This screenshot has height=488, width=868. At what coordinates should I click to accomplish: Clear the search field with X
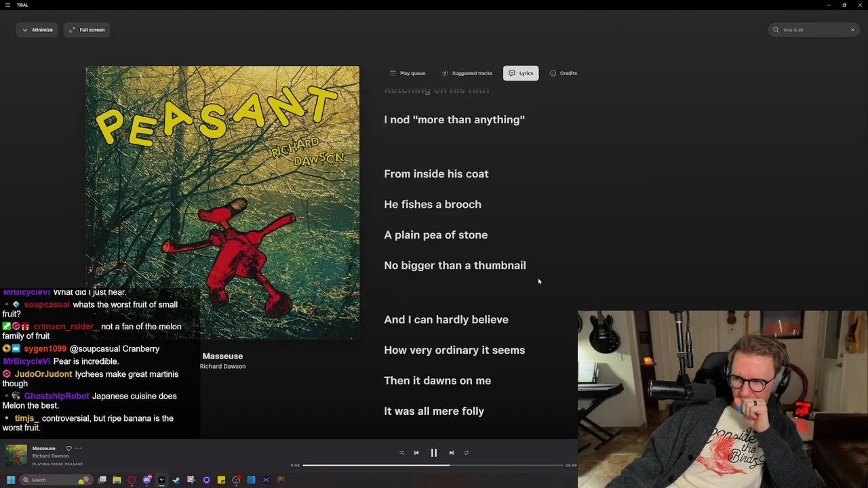[852, 30]
